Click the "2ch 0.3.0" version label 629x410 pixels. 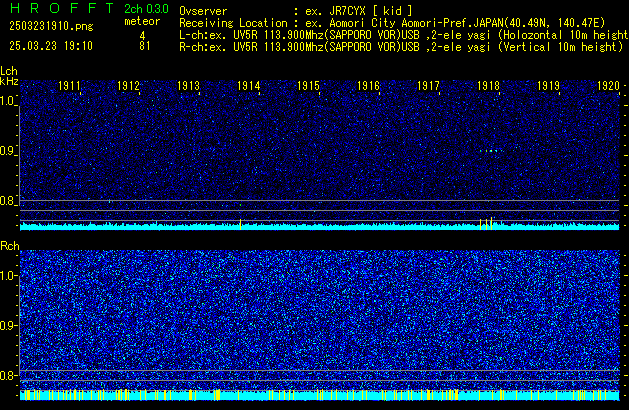coord(146,8)
